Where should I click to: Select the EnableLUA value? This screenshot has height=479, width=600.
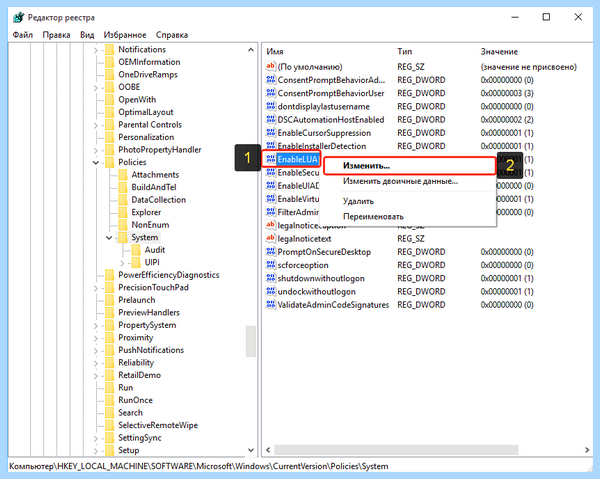point(297,159)
